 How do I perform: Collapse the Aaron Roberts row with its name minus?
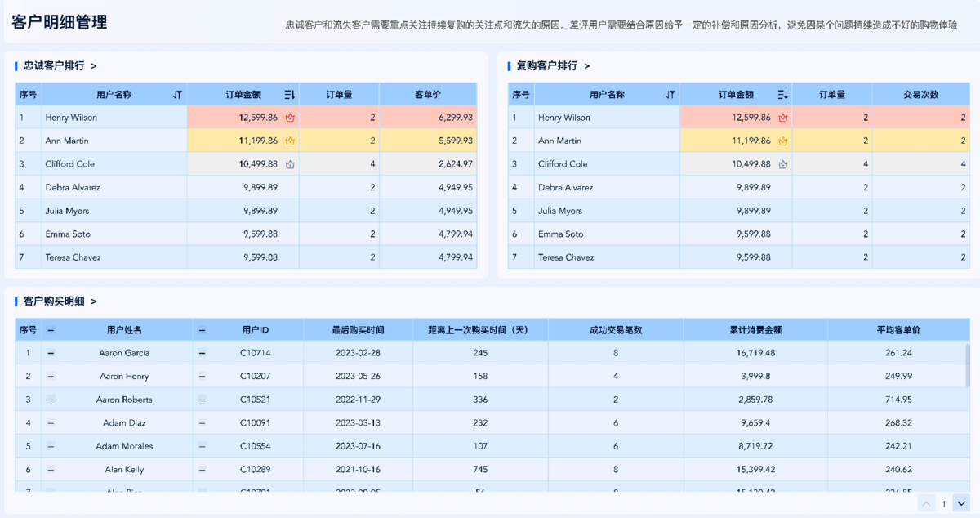(51, 400)
